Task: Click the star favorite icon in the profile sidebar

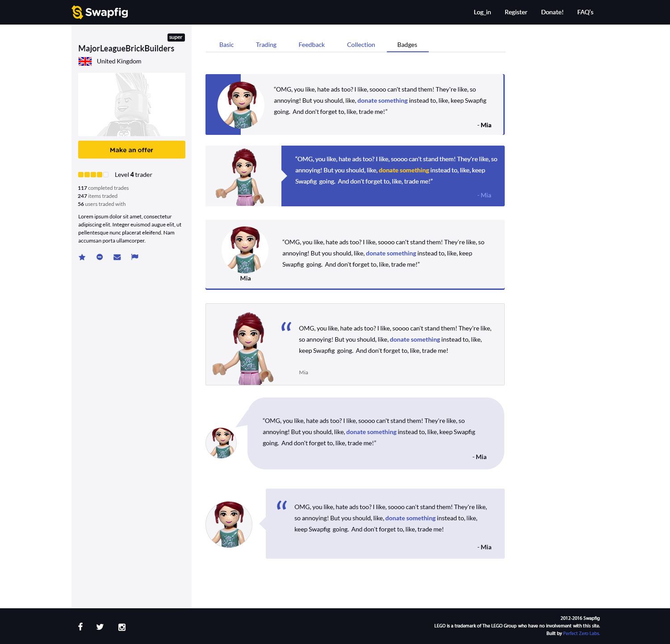Action: [x=82, y=257]
